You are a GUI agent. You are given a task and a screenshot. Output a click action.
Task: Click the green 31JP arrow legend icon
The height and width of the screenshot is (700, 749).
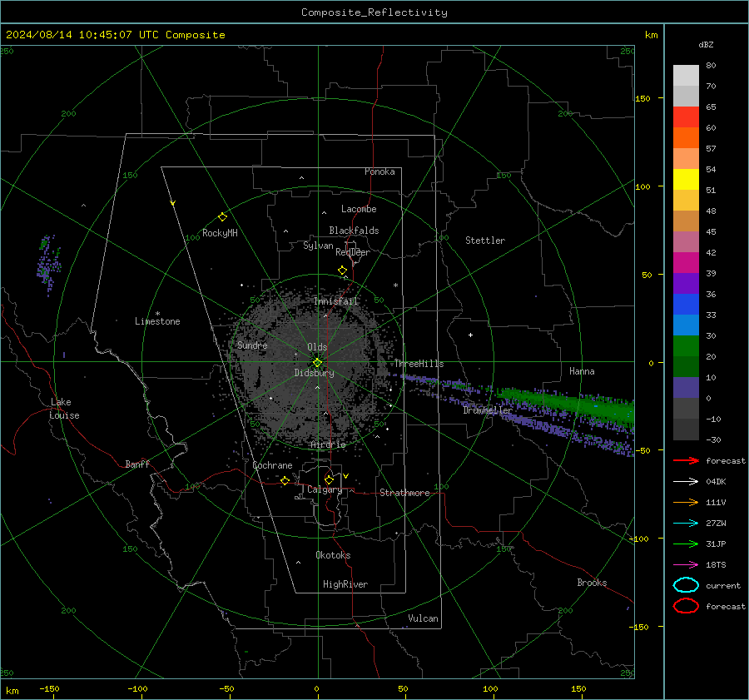coord(686,544)
